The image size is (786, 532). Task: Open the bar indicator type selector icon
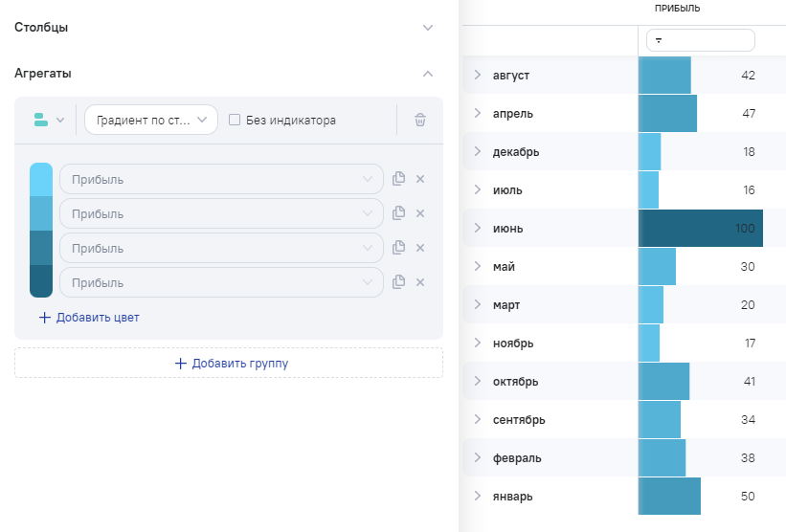click(49, 121)
